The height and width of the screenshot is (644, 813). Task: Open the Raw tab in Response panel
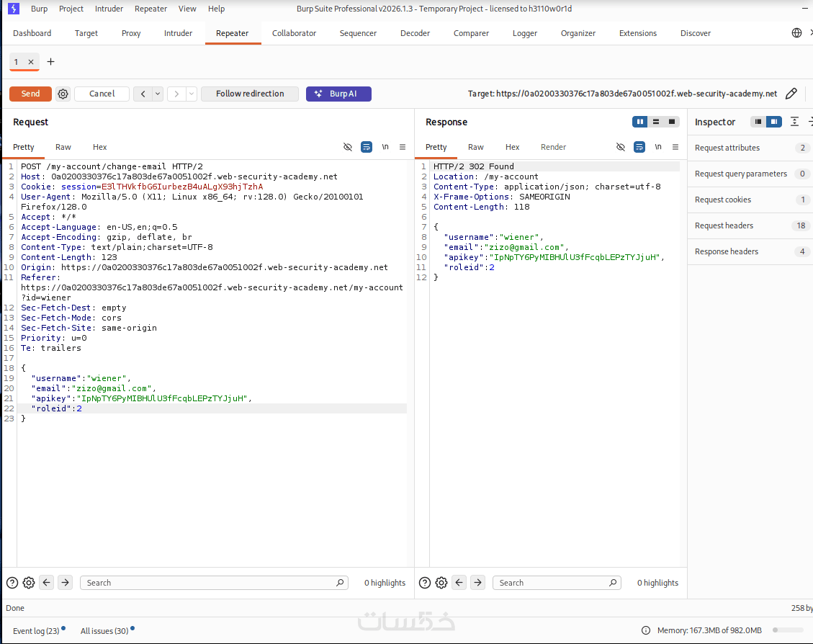point(475,147)
